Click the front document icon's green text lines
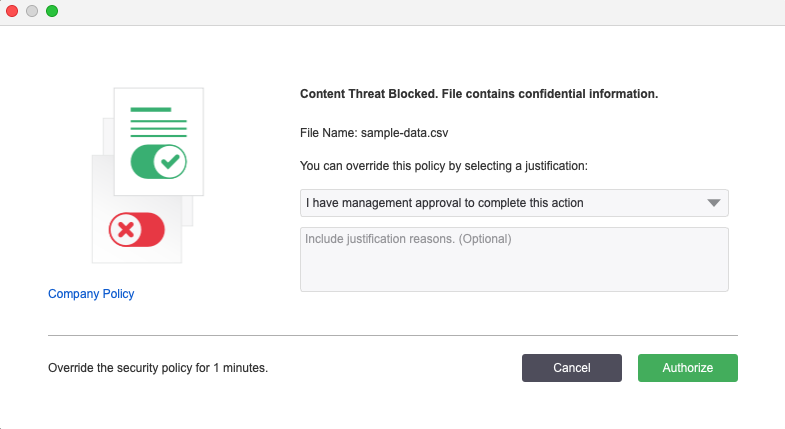 tap(158, 121)
